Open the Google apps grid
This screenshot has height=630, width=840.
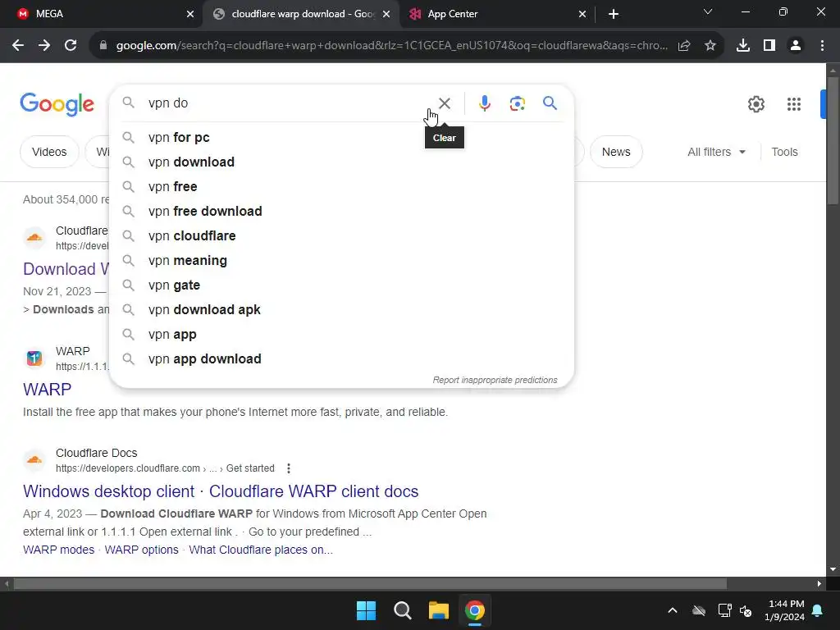[x=794, y=104]
